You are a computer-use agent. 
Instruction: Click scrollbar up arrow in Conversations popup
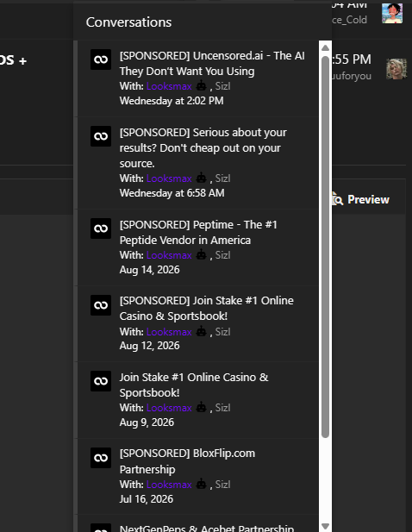pos(325,47)
